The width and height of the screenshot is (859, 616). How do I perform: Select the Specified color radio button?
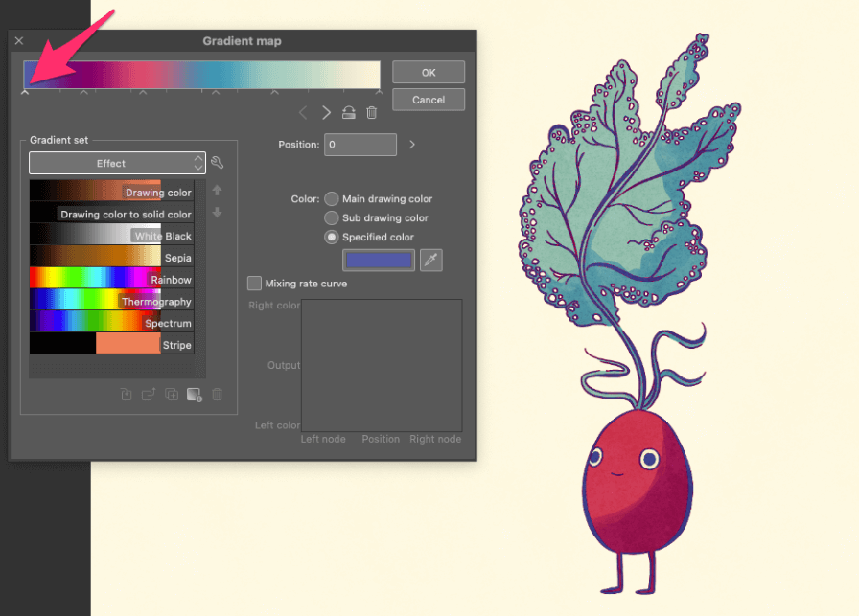[x=332, y=237]
